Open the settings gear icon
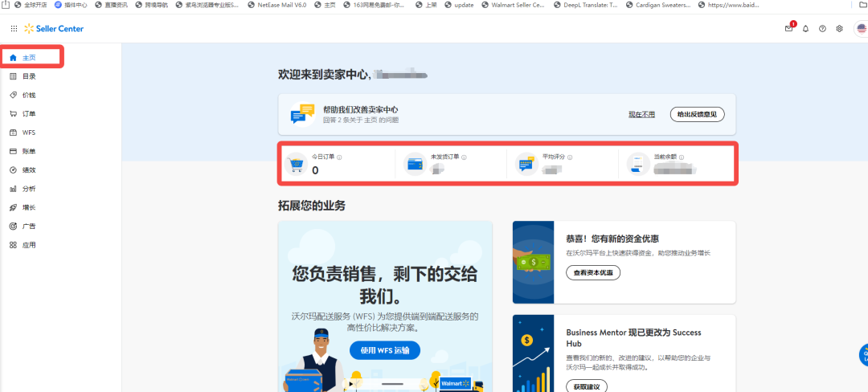Image resolution: width=868 pixels, height=392 pixels. point(839,29)
